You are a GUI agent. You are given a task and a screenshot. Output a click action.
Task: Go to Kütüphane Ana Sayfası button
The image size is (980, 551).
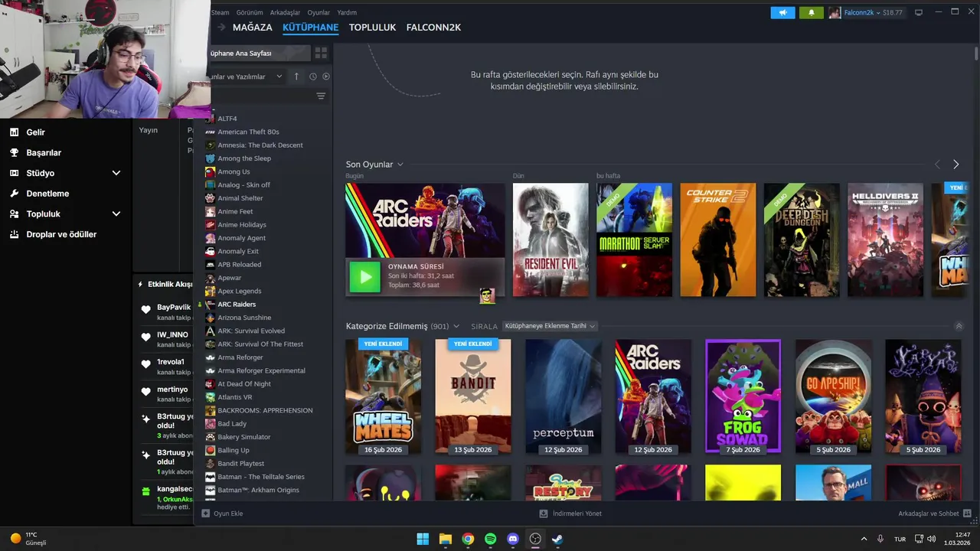click(259, 54)
